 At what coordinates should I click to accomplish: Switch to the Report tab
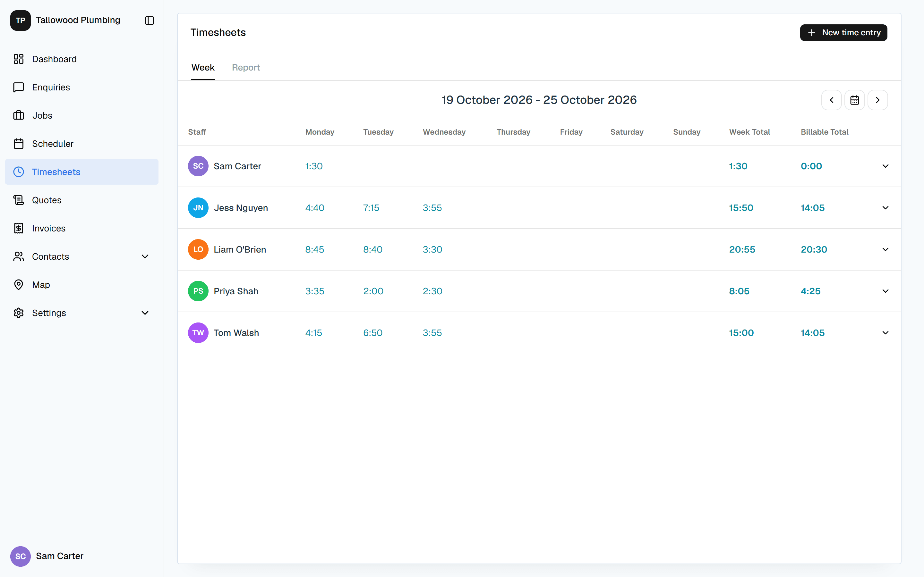246,68
